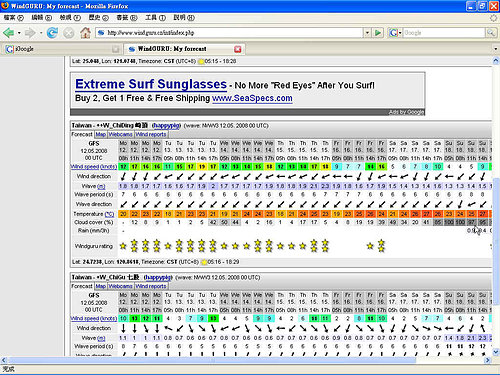Click the sun icon beside 05:16 - 18:29
Viewport: 500px width, 375px height.
coord(204,262)
